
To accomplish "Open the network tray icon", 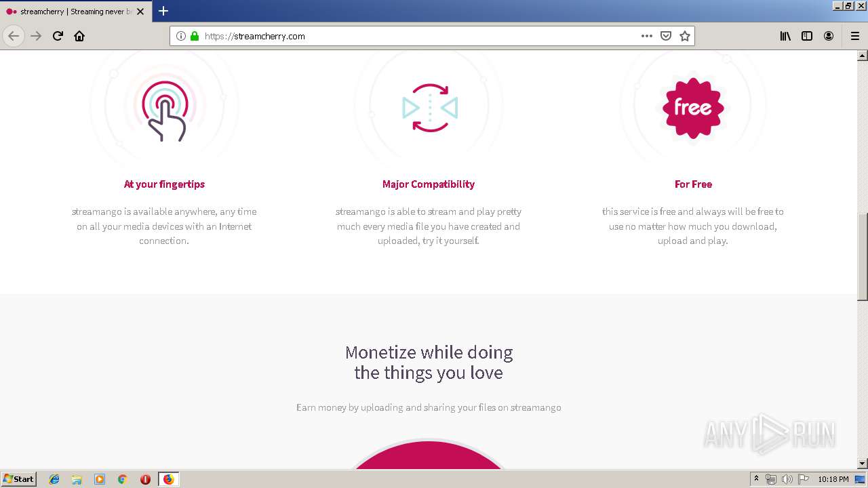I will pos(771,479).
